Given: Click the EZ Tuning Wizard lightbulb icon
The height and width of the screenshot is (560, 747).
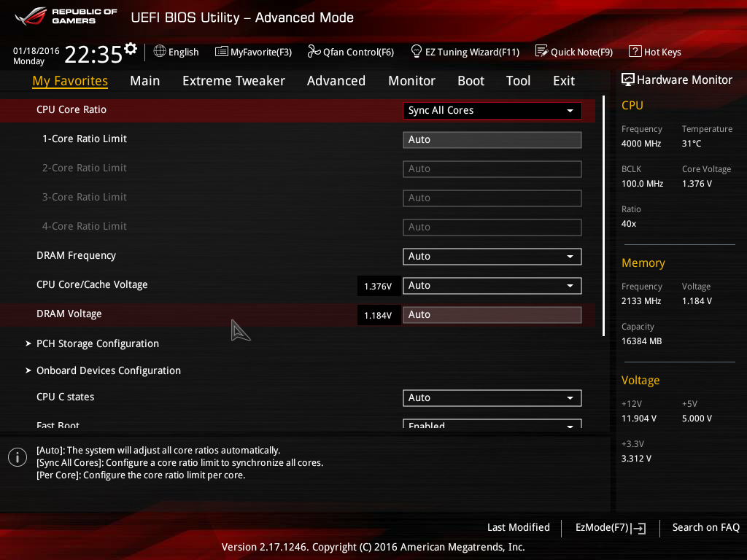Looking at the screenshot, I should coord(417,51).
